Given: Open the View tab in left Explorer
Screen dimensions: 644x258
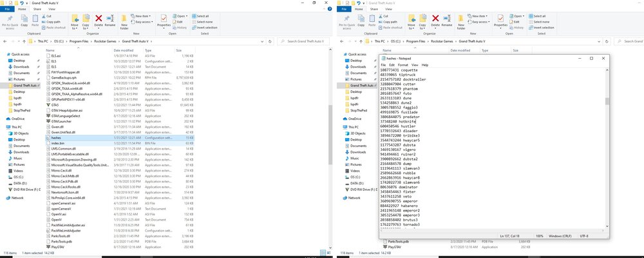Looking at the screenshot, I should [x=52, y=8].
